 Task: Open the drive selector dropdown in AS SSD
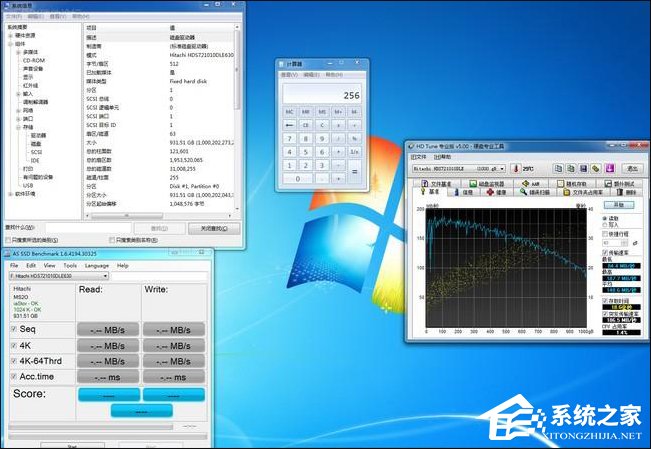[x=105, y=276]
